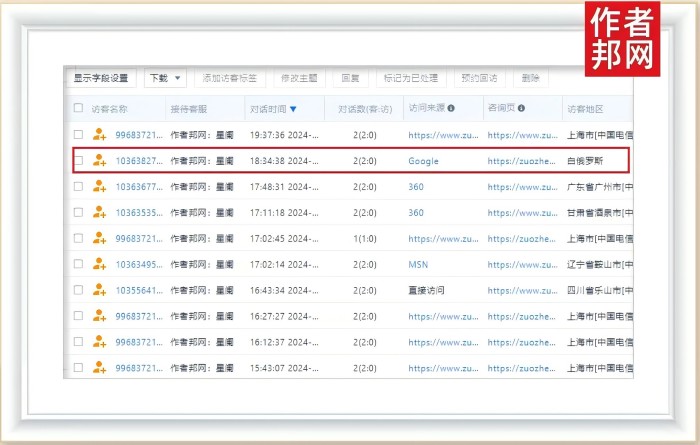This screenshot has height=445, width=700.
Task: Open the MSN source link
Action: pos(418,264)
